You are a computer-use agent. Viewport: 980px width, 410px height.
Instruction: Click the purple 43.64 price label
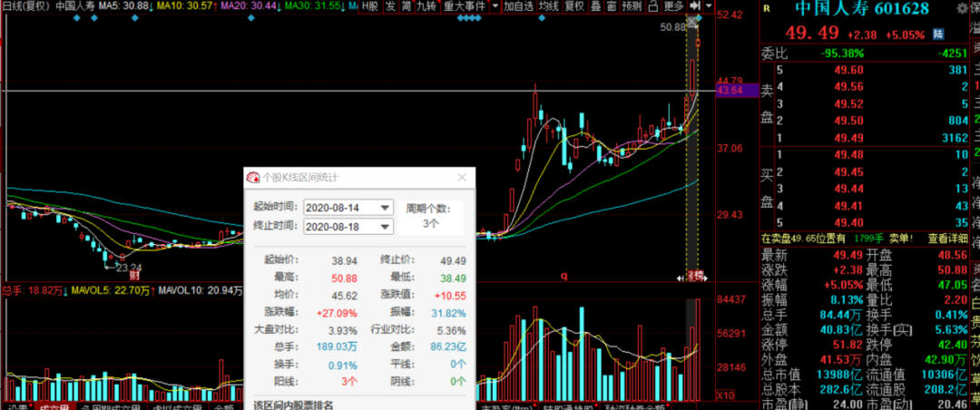[737, 91]
